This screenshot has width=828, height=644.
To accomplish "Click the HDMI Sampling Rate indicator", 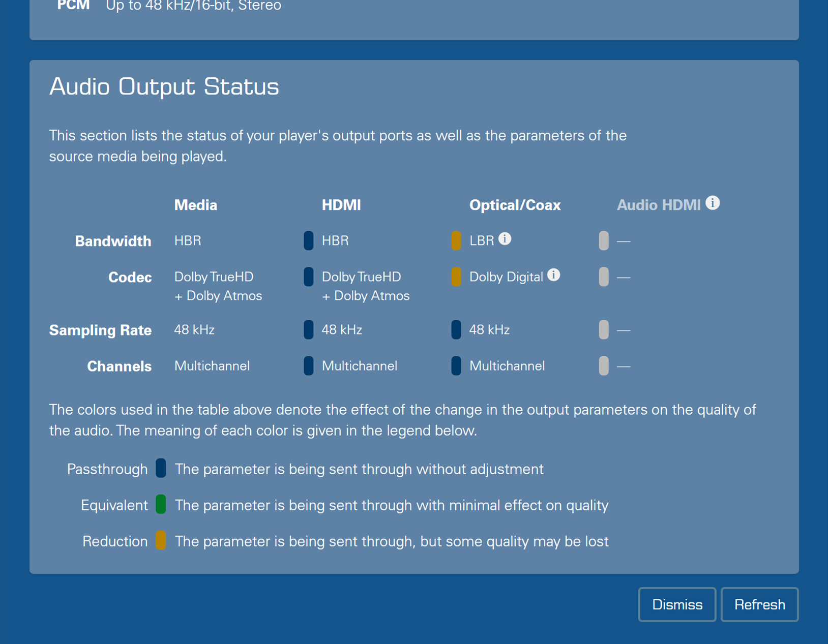I will pos(308,330).
